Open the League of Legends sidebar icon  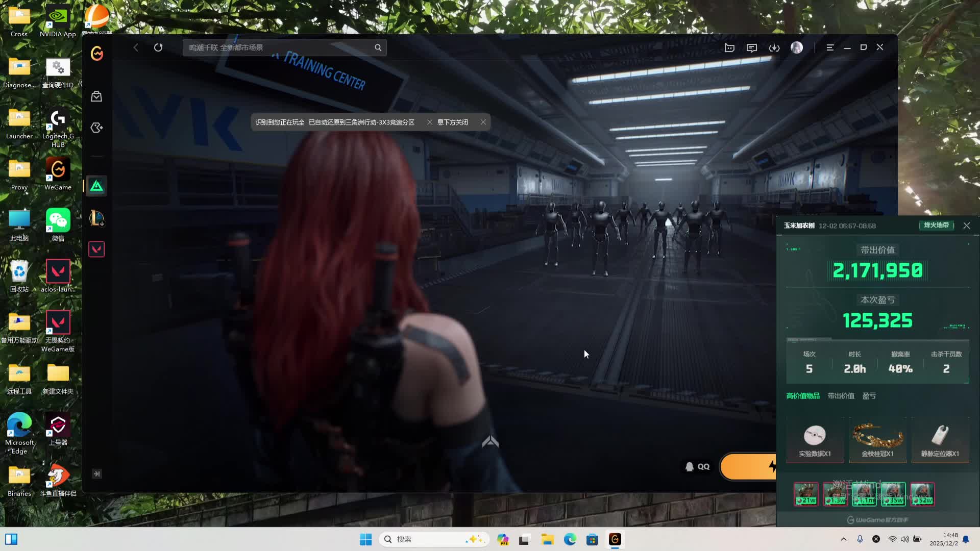[96, 218]
